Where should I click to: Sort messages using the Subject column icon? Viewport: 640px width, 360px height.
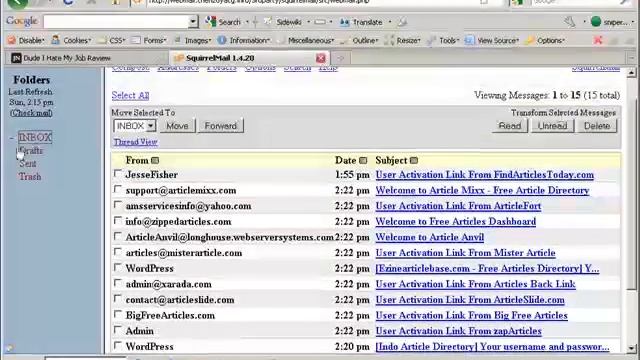point(413,160)
